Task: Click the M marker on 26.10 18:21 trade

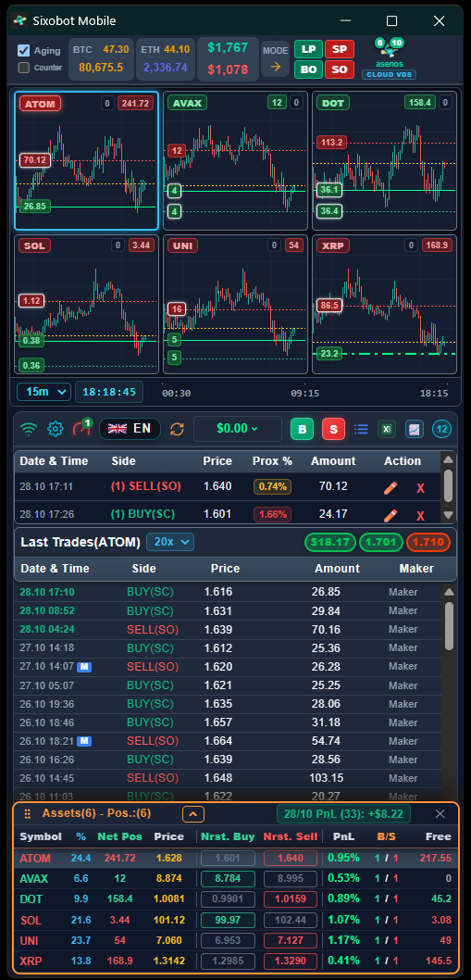Action: point(84,741)
